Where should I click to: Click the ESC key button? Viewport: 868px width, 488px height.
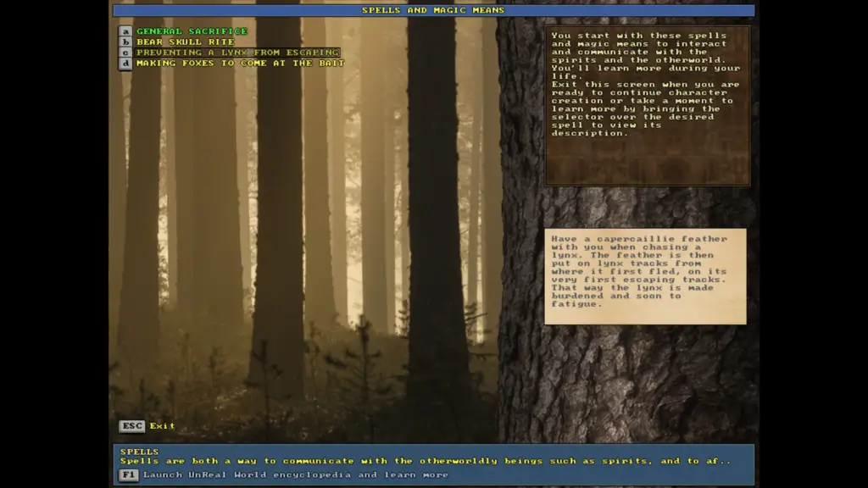(131, 426)
